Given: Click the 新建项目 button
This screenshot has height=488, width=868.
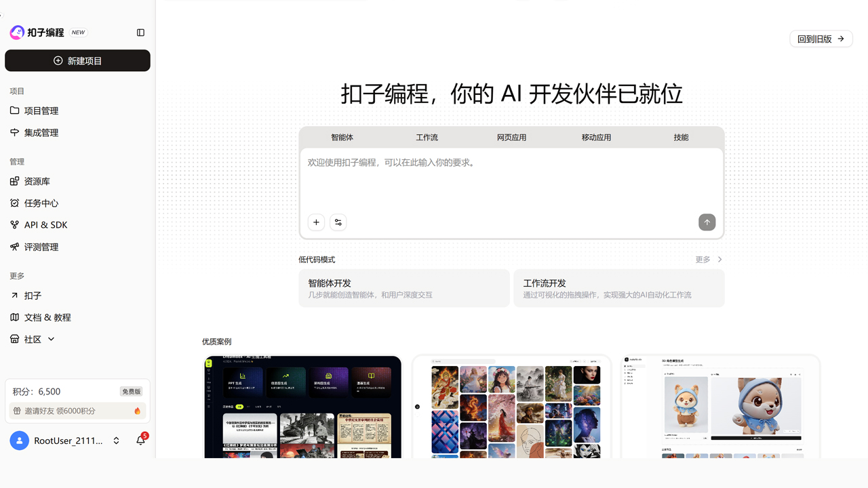Looking at the screenshot, I should [x=77, y=60].
